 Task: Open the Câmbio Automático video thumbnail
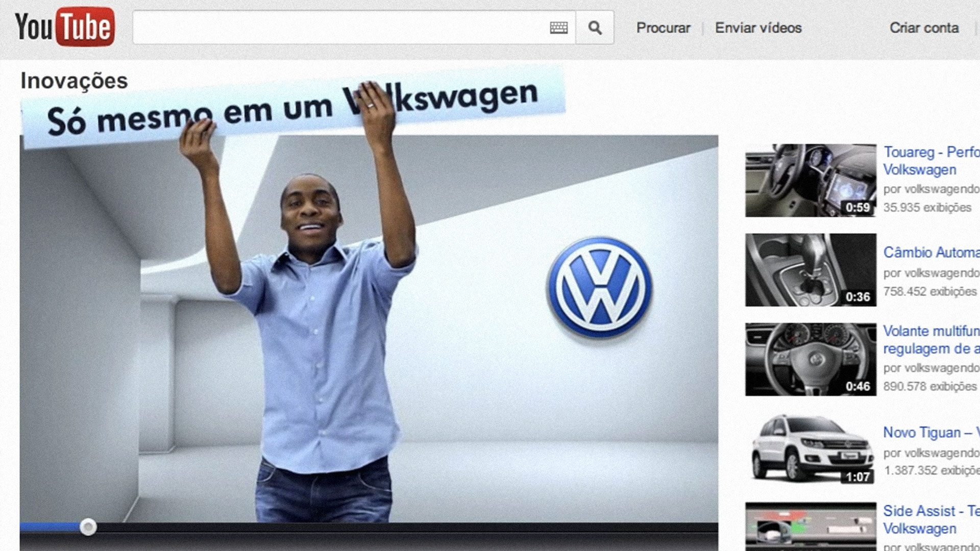pyautogui.click(x=811, y=270)
